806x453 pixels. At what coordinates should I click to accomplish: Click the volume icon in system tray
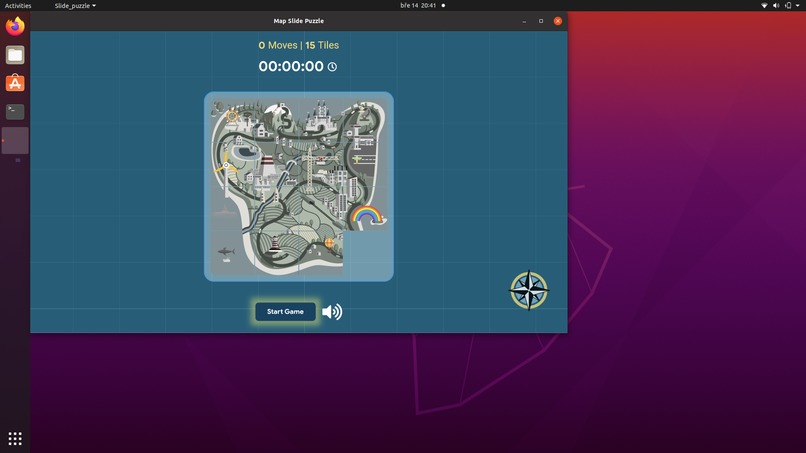pyautogui.click(x=776, y=6)
